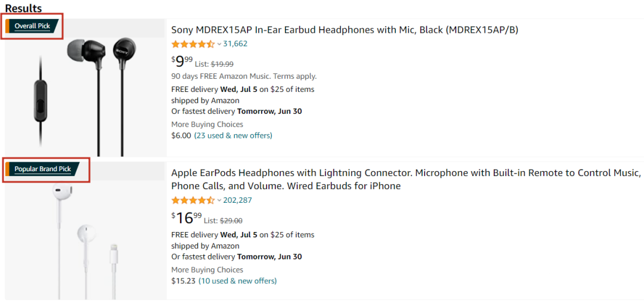Click the Popular Brand Pick badge

click(x=42, y=169)
